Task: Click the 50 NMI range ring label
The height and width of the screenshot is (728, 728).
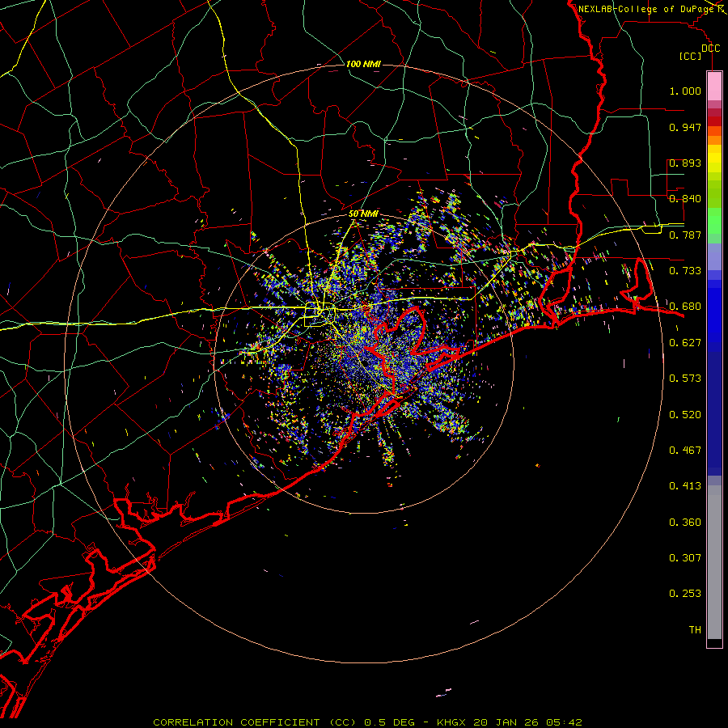Action: tap(363, 214)
